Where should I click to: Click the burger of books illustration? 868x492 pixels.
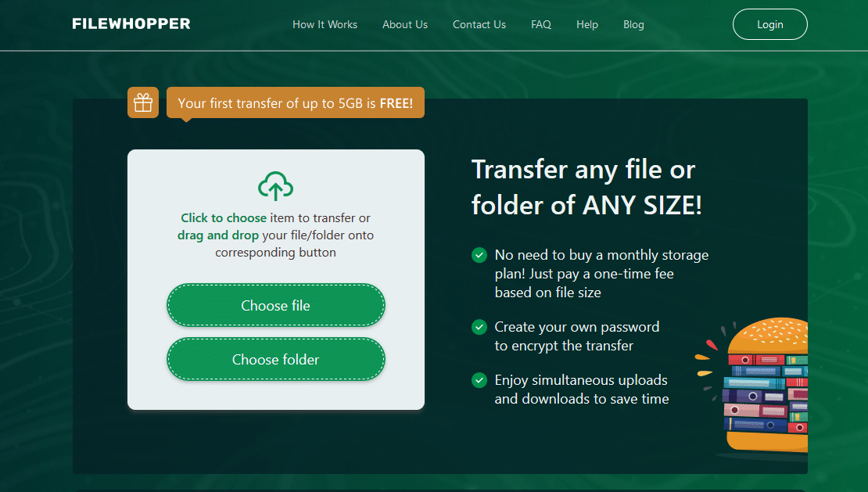762,387
